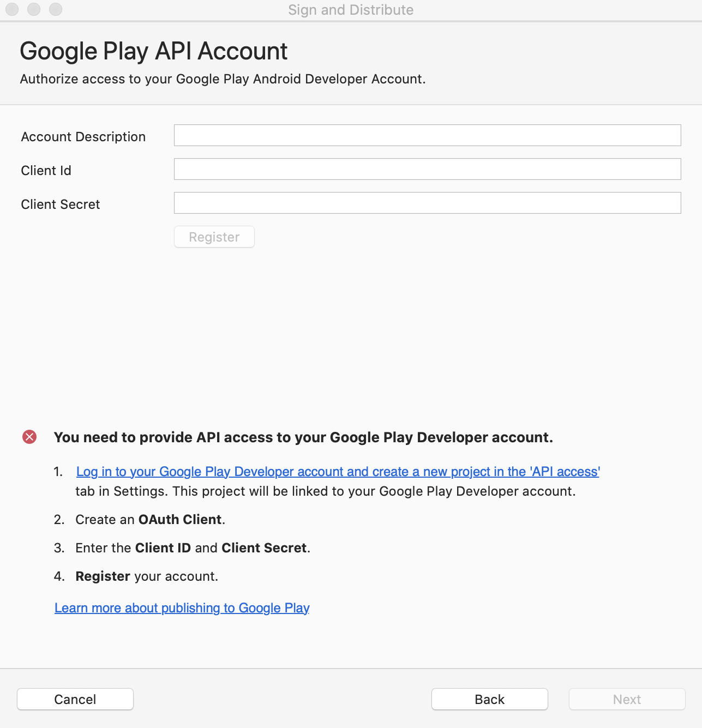Click the 'Authorize access to your Google Play' subtitle

click(223, 79)
